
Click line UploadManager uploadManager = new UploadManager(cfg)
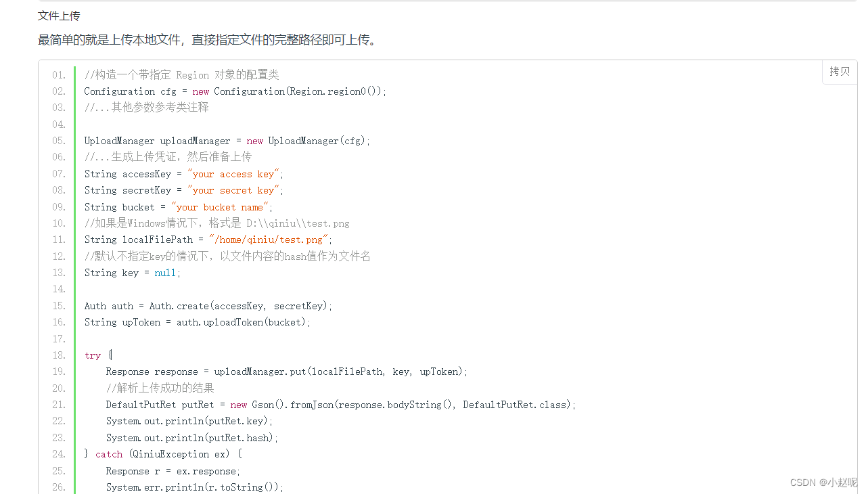(227, 141)
